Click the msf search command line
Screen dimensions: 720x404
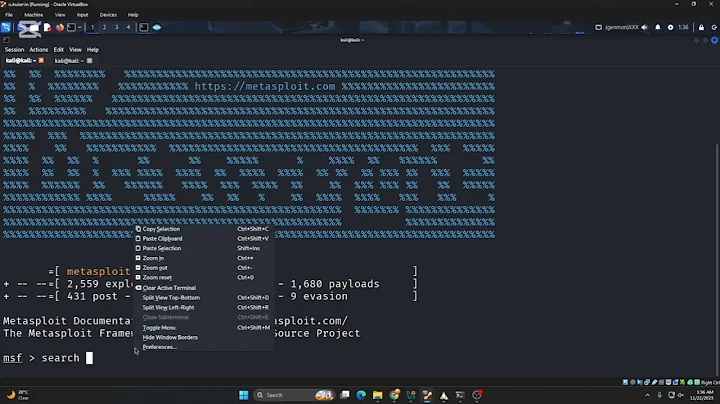pos(48,358)
